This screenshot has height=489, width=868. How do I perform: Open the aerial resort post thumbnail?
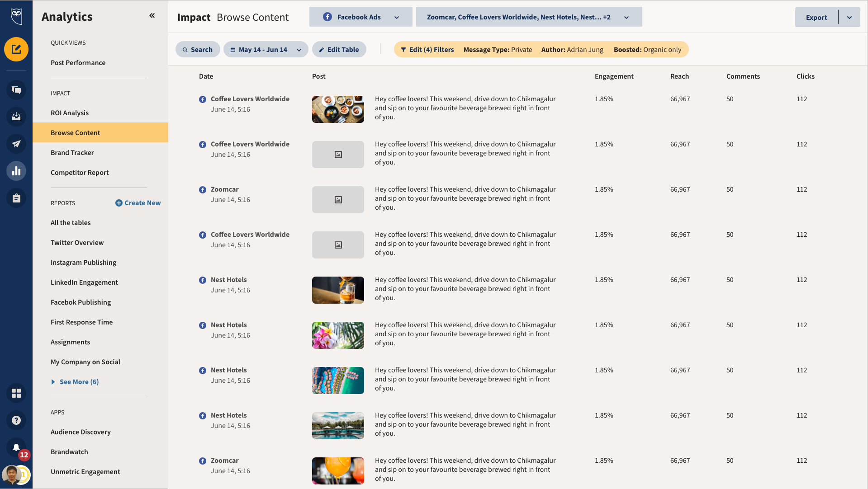tap(338, 381)
